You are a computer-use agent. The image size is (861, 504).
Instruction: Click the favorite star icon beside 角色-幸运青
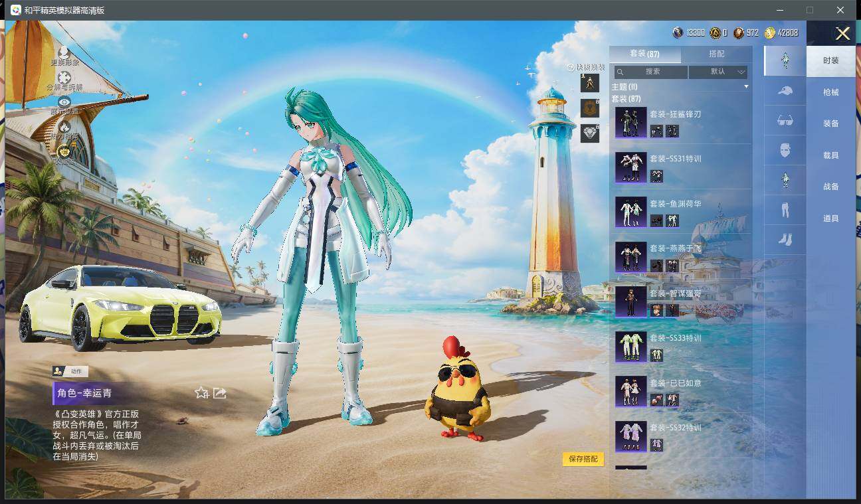202,393
